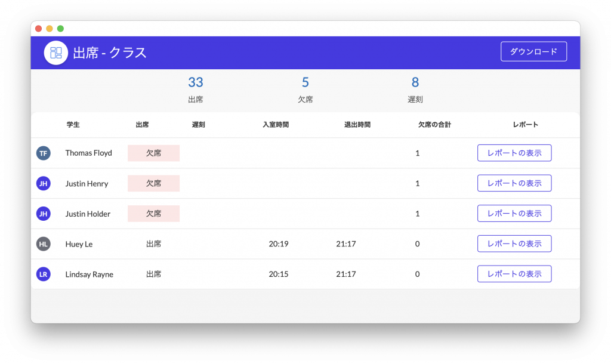The image size is (611, 364).
Task: Select the name Thomas Floyd
Action: pos(88,153)
